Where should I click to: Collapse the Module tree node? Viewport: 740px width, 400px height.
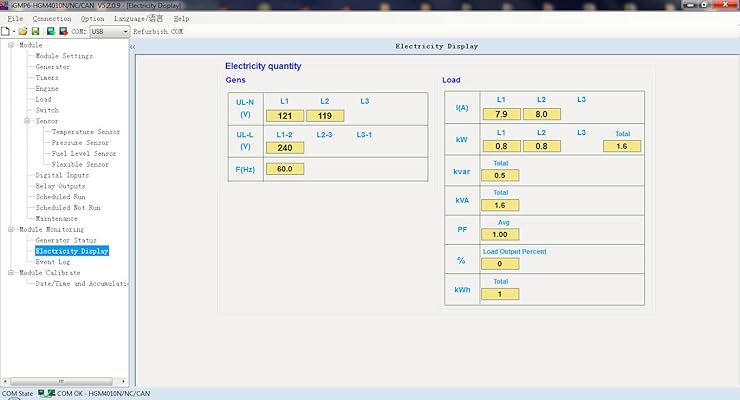[x=10, y=45]
